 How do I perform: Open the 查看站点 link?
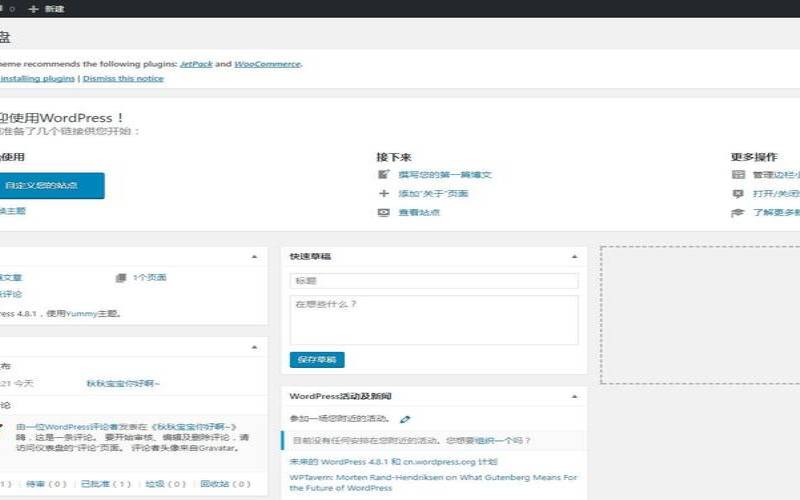coord(419,212)
